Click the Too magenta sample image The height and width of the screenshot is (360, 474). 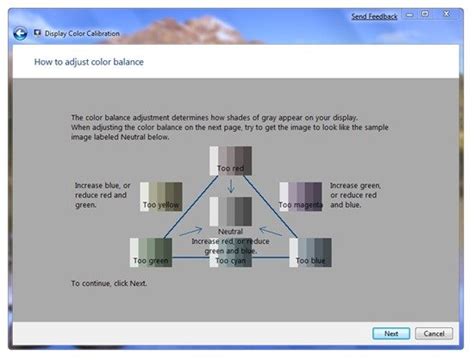click(300, 197)
